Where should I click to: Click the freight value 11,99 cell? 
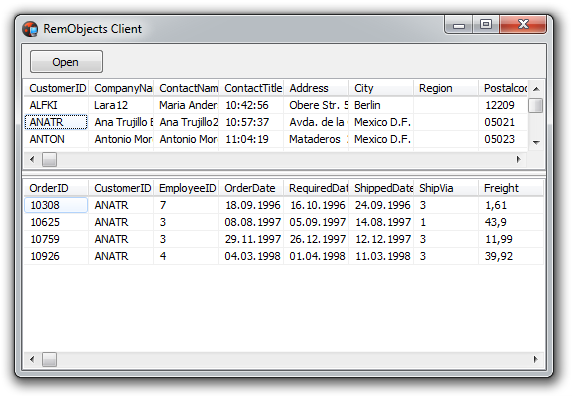click(511, 239)
